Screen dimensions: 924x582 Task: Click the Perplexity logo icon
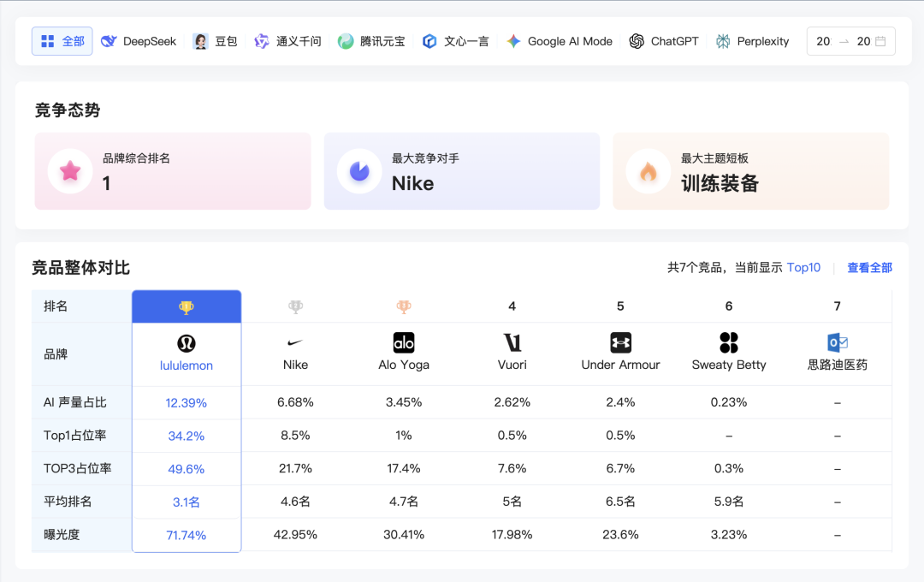click(x=723, y=41)
